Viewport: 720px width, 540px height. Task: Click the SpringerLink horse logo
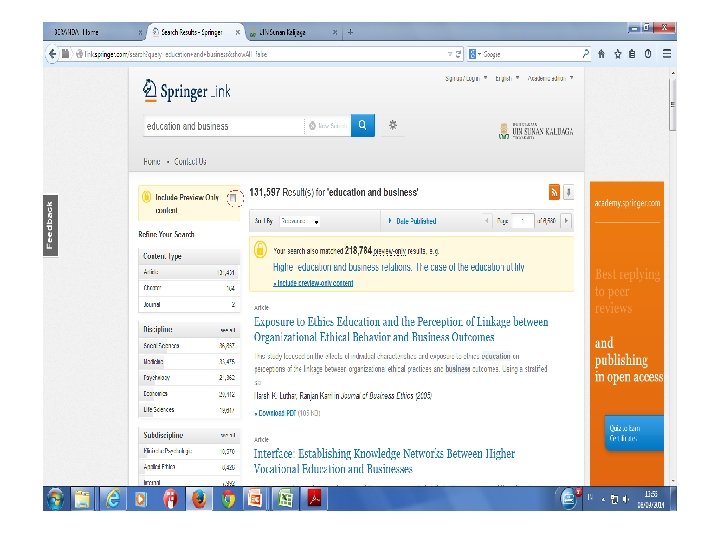point(149,90)
